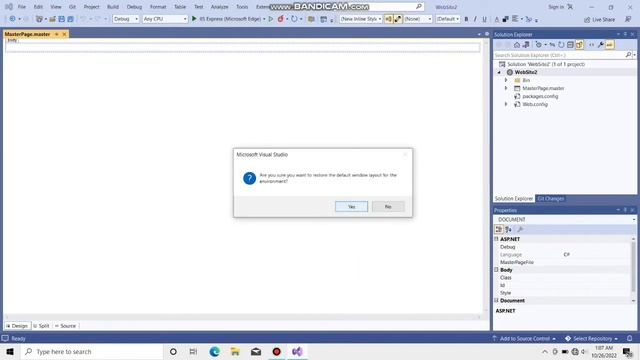Expand the Bin folder node
Image resolution: width=640 pixels, height=360 pixels.
point(506,80)
